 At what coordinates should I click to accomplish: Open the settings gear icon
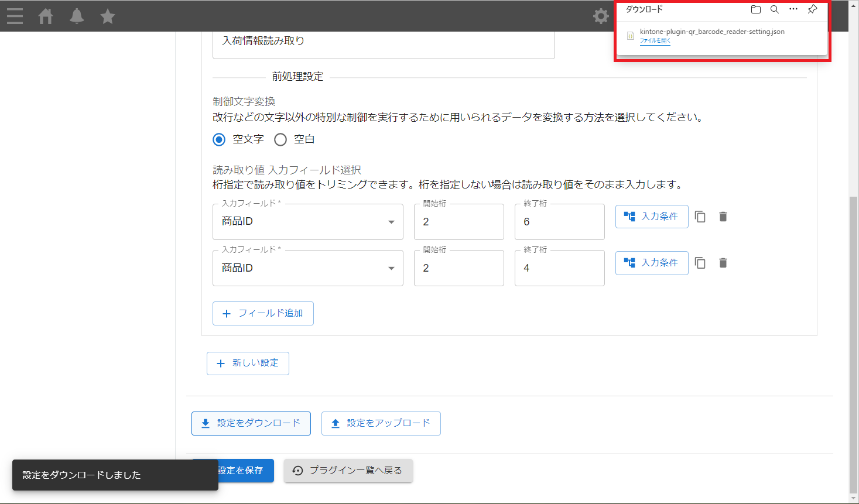click(x=601, y=16)
